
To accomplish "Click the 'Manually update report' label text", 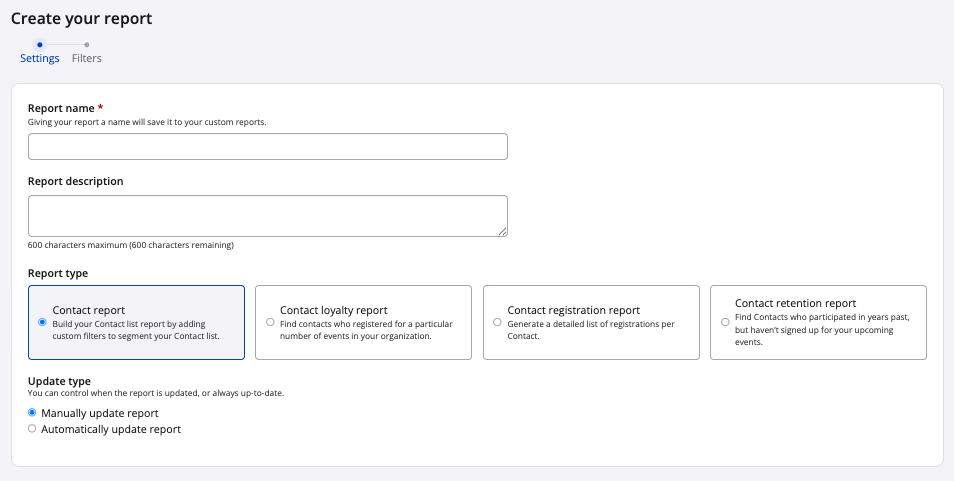I will tap(99, 413).
